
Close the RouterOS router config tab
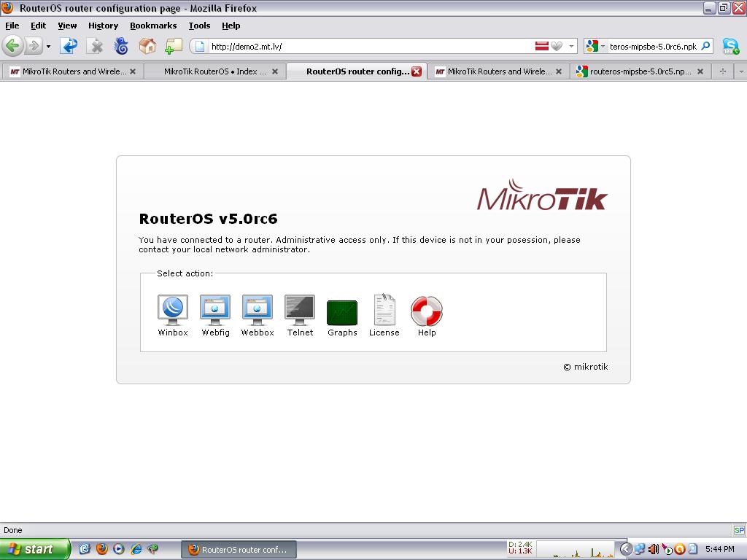(417, 71)
